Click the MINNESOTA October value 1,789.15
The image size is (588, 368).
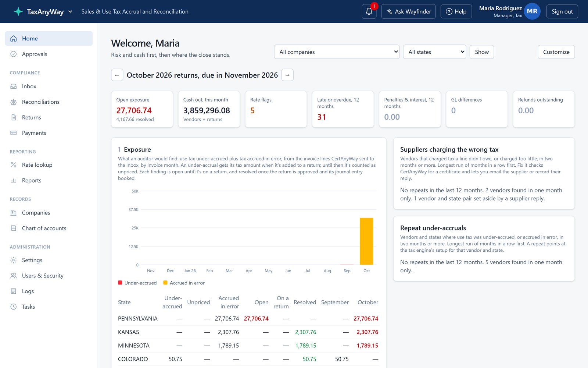click(367, 346)
